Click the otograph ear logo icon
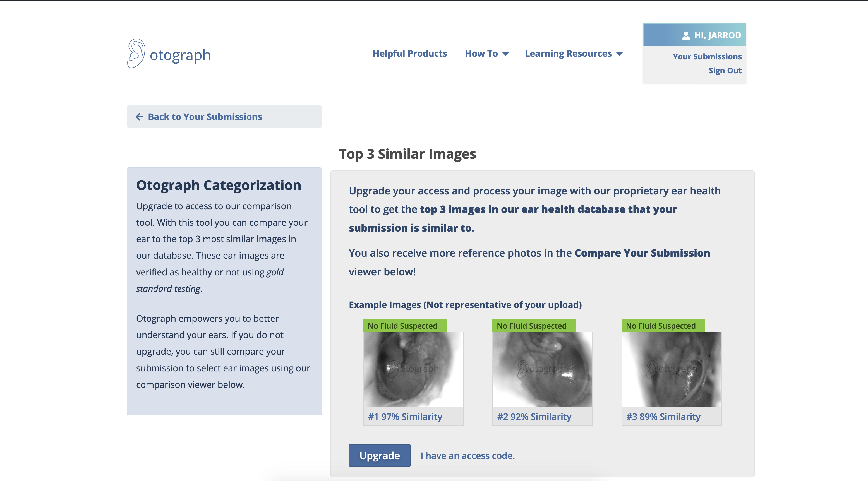Image resolution: width=868 pixels, height=481 pixels. coord(136,53)
